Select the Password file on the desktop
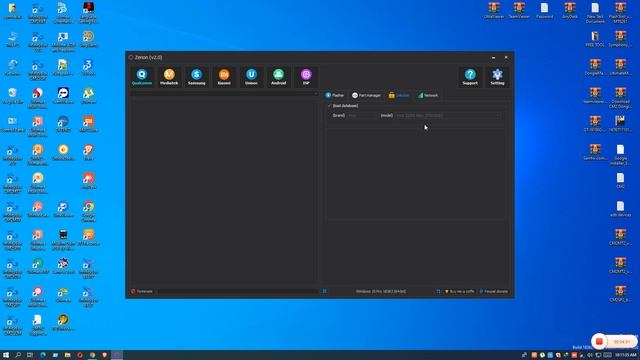The width and height of the screenshot is (640, 360). tap(544, 11)
